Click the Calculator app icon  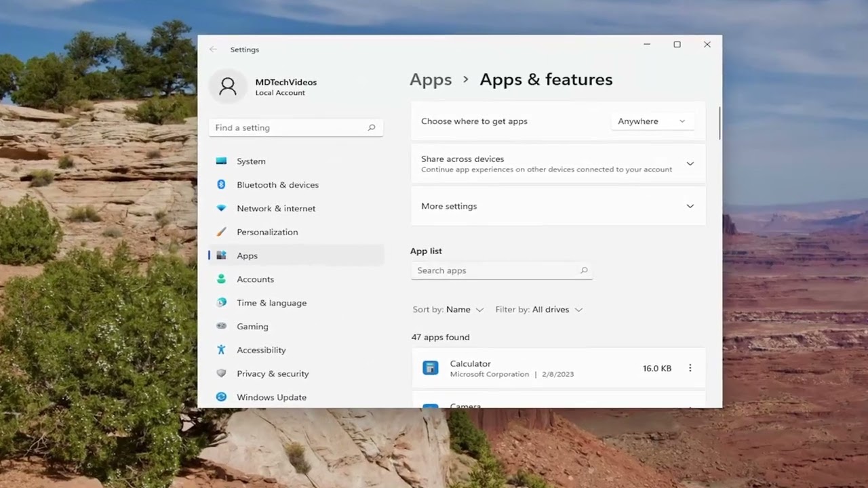point(431,368)
